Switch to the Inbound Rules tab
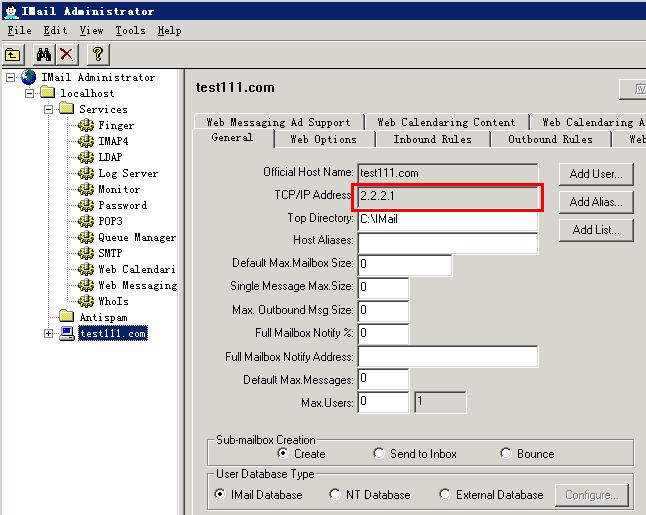Viewport: 646px width, 515px height. coord(432,139)
